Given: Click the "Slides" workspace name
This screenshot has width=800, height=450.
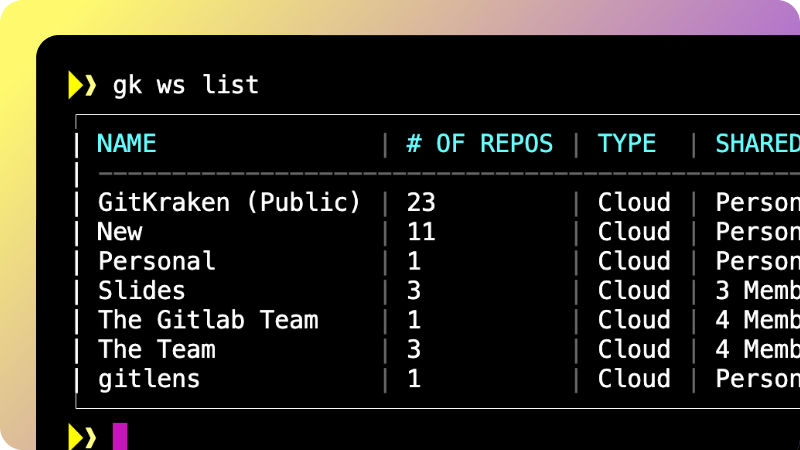Looking at the screenshot, I should [x=141, y=291].
